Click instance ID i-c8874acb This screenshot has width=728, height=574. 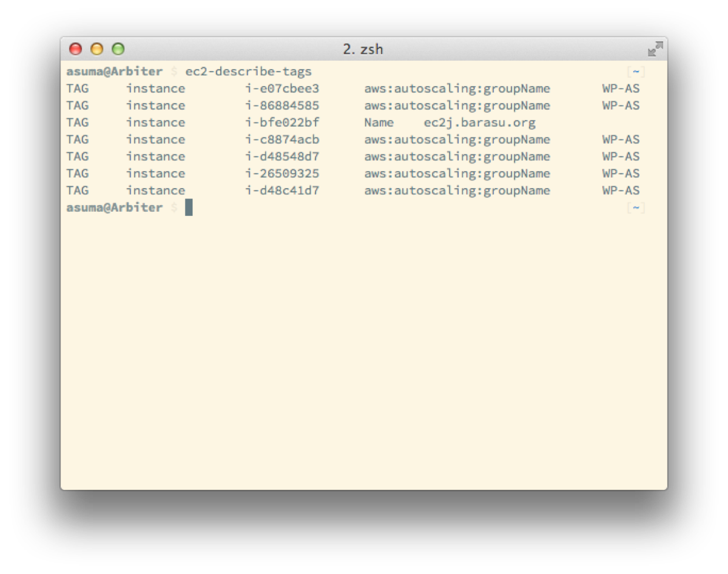click(282, 140)
